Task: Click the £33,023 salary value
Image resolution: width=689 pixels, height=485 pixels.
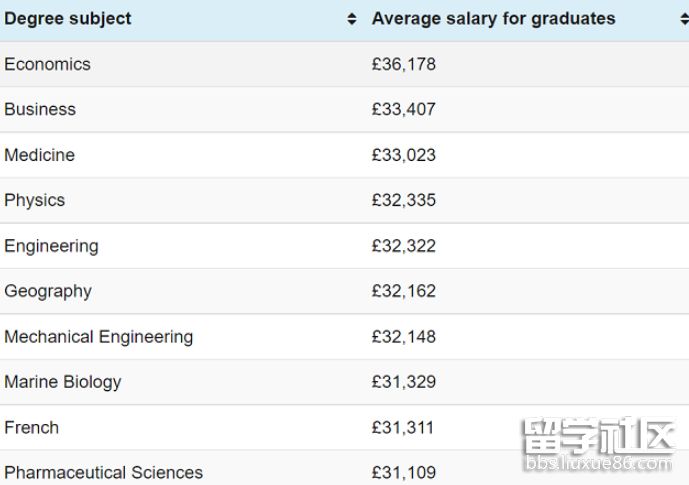Action: [x=404, y=155]
